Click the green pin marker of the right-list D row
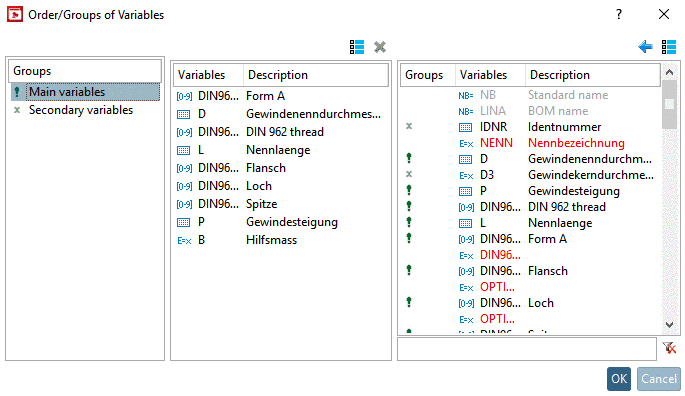The height and width of the screenshot is (396, 685). pyautogui.click(x=409, y=158)
